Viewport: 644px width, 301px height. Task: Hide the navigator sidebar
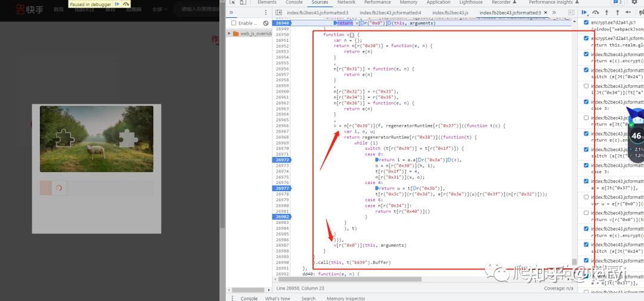pyautogui.click(x=278, y=13)
